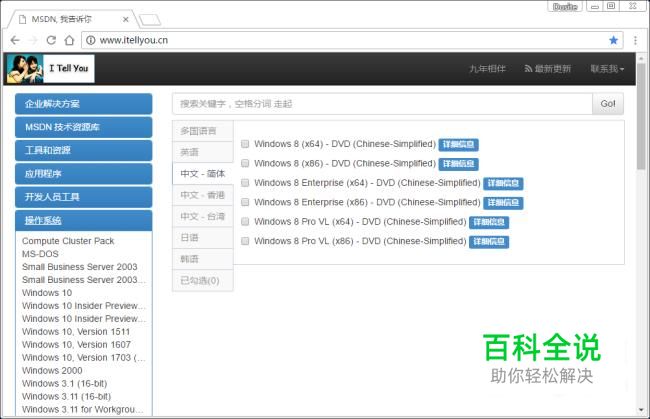Check Windows 8 Pro VL (x86) checkbox

tap(245, 241)
